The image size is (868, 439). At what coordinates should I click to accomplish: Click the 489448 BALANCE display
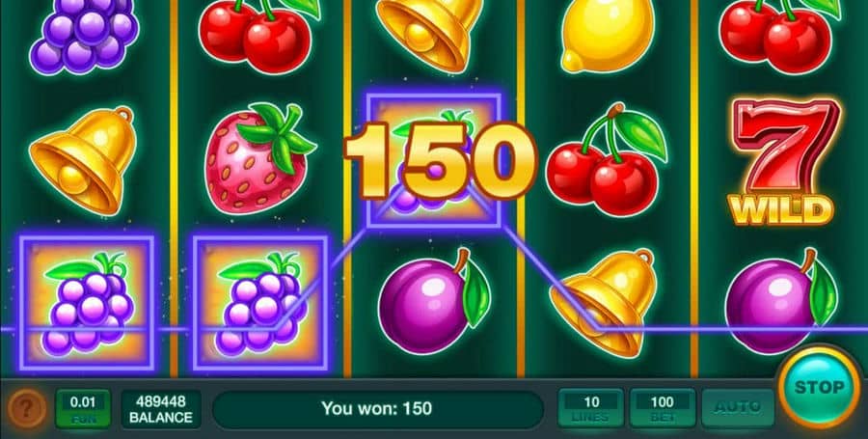pyautogui.click(x=160, y=408)
